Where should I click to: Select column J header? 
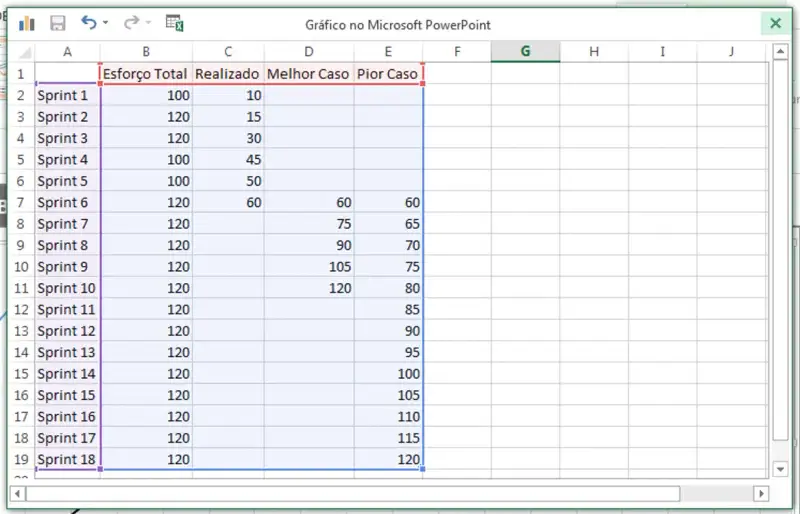[732, 52]
